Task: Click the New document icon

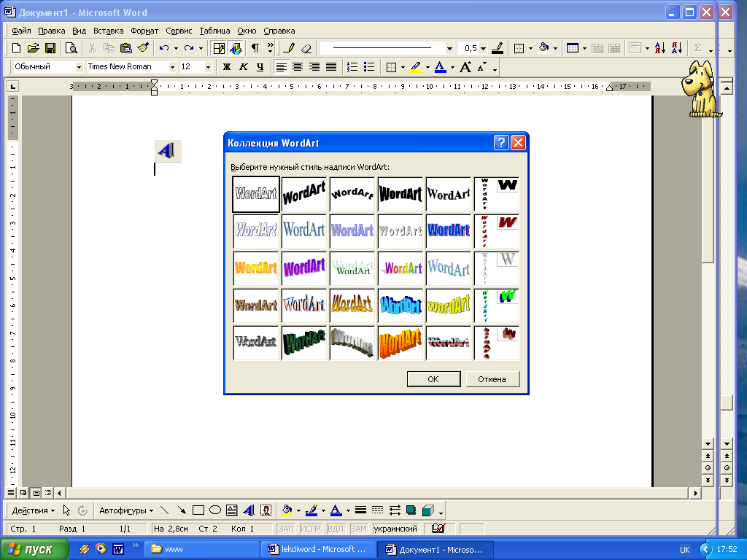Action: pos(16,48)
